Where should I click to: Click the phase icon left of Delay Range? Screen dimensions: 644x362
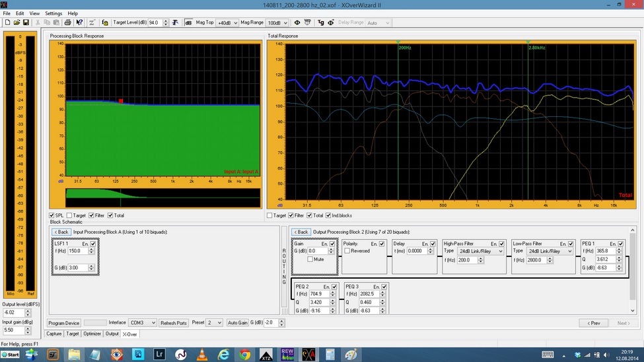[331, 22]
